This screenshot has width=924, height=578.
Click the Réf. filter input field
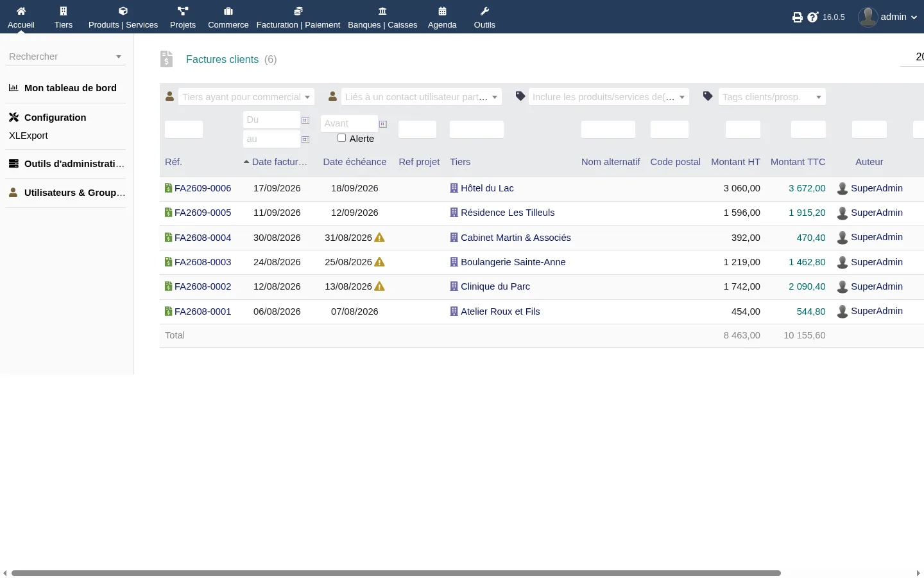(x=184, y=130)
